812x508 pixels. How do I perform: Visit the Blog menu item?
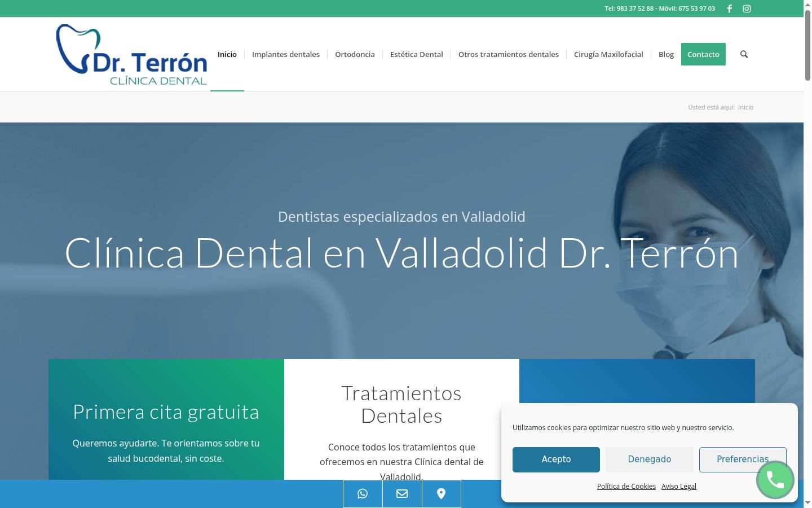666,54
